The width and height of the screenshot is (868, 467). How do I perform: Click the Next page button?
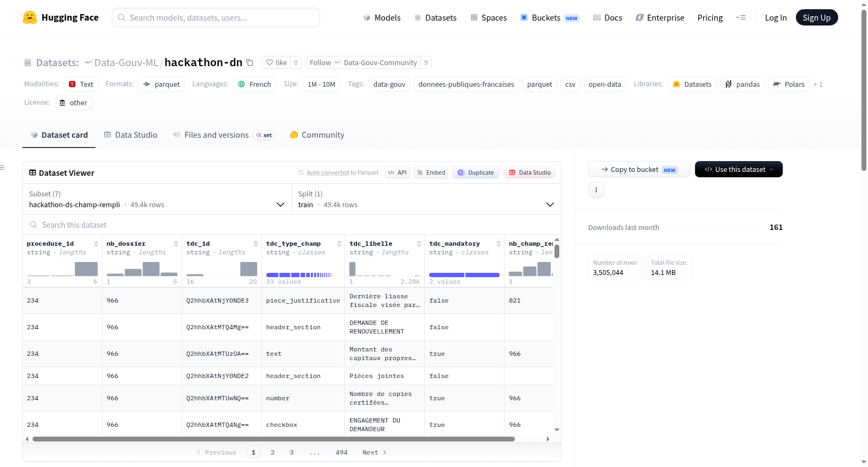[x=374, y=452]
